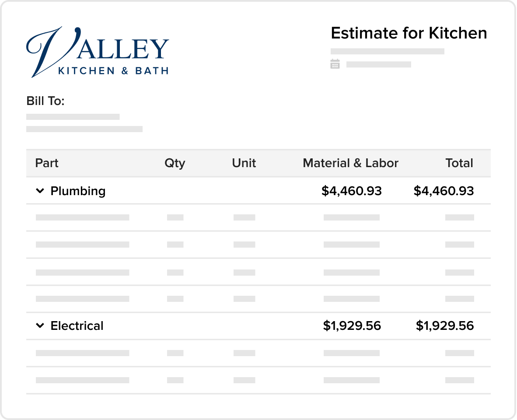This screenshot has width=517, height=420.
Task: Click the date placeholder beside the calendar icon
Action: click(378, 64)
